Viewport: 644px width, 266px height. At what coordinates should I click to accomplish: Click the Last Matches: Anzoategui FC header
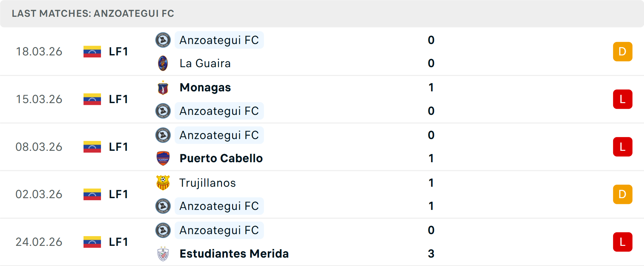point(93,13)
